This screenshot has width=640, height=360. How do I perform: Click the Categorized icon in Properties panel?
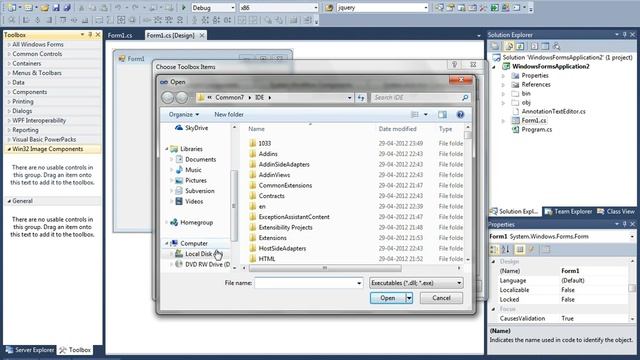click(494, 249)
